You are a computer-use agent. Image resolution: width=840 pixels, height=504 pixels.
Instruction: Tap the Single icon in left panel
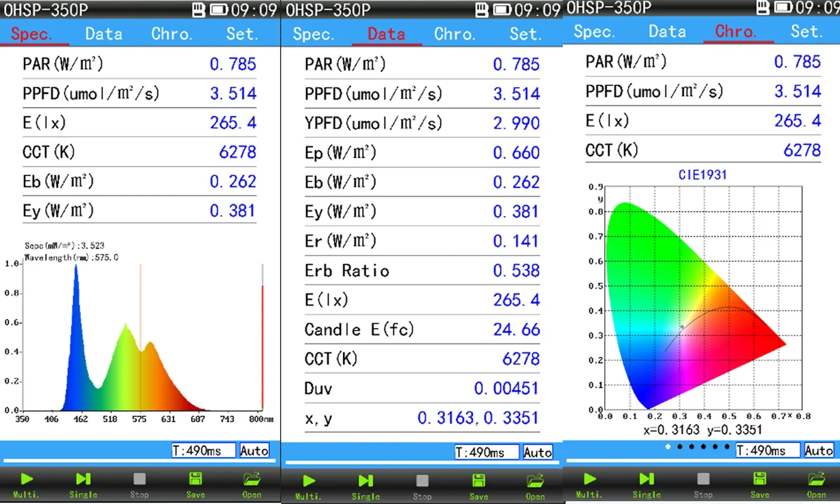[x=83, y=479]
